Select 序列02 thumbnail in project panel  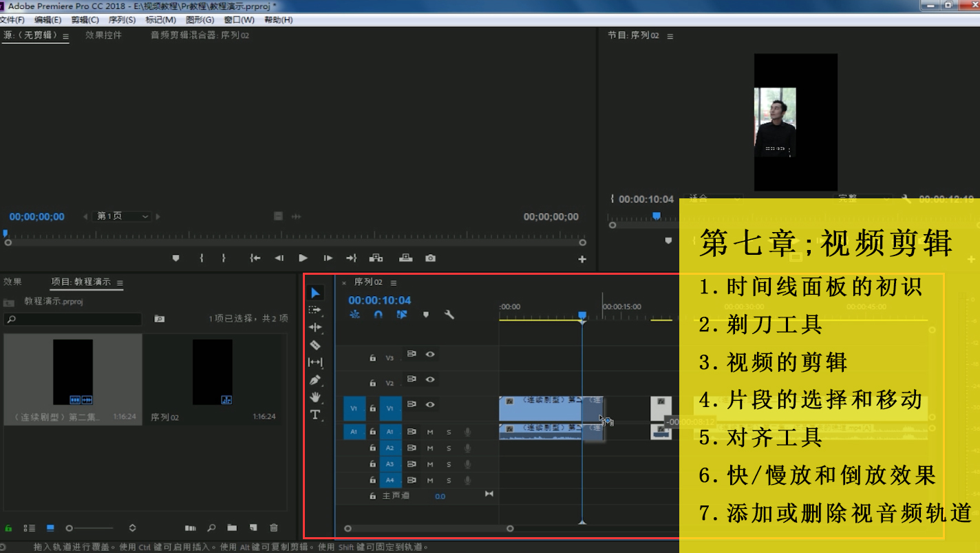(212, 372)
